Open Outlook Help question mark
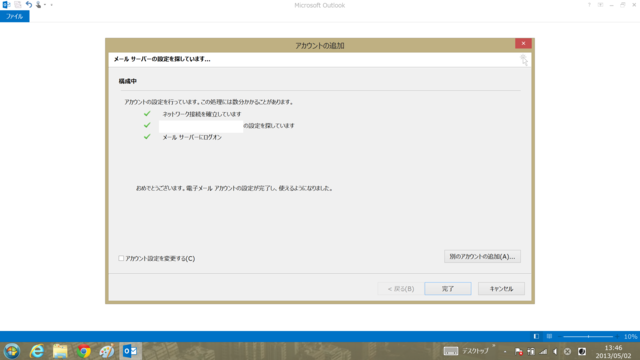Viewport: 640px width, 360px height. click(589, 5)
